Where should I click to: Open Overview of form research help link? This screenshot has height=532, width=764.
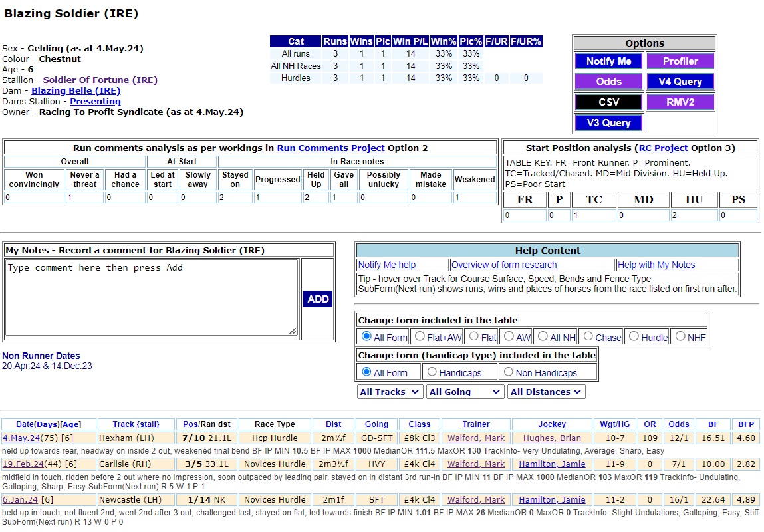[x=504, y=265]
